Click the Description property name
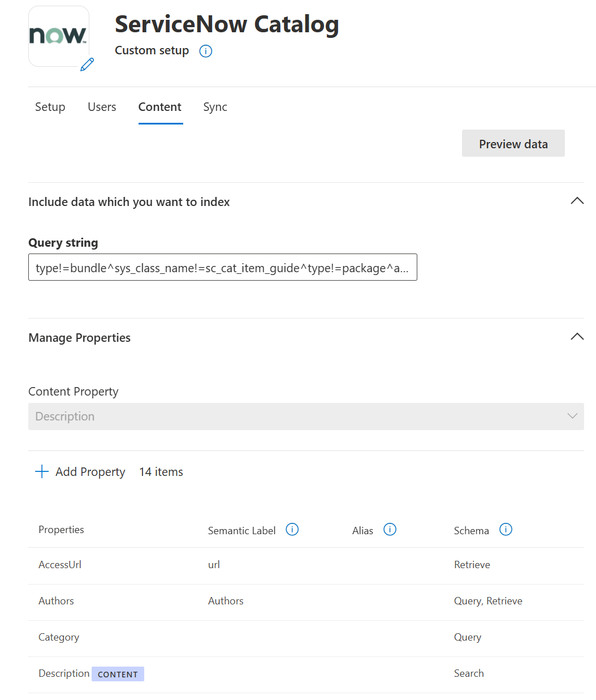This screenshot has height=700, width=596. [x=64, y=673]
